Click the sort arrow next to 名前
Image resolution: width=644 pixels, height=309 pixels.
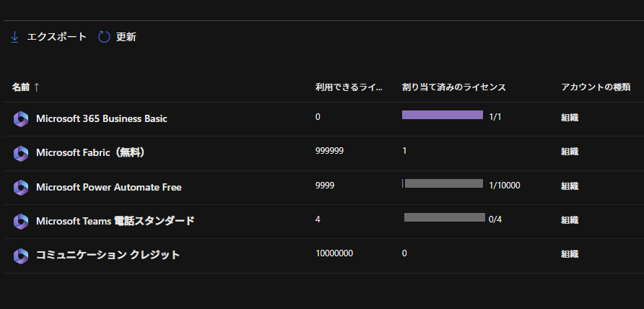point(37,87)
